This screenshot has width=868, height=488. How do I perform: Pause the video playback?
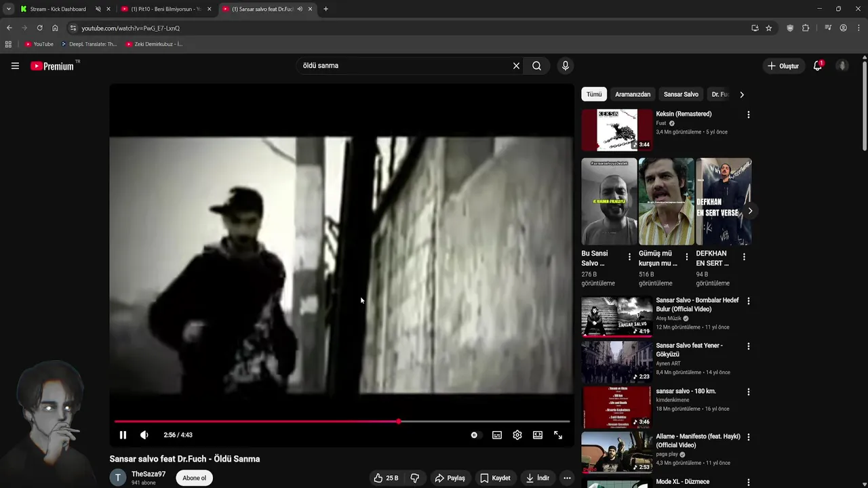(x=123, y=435)
